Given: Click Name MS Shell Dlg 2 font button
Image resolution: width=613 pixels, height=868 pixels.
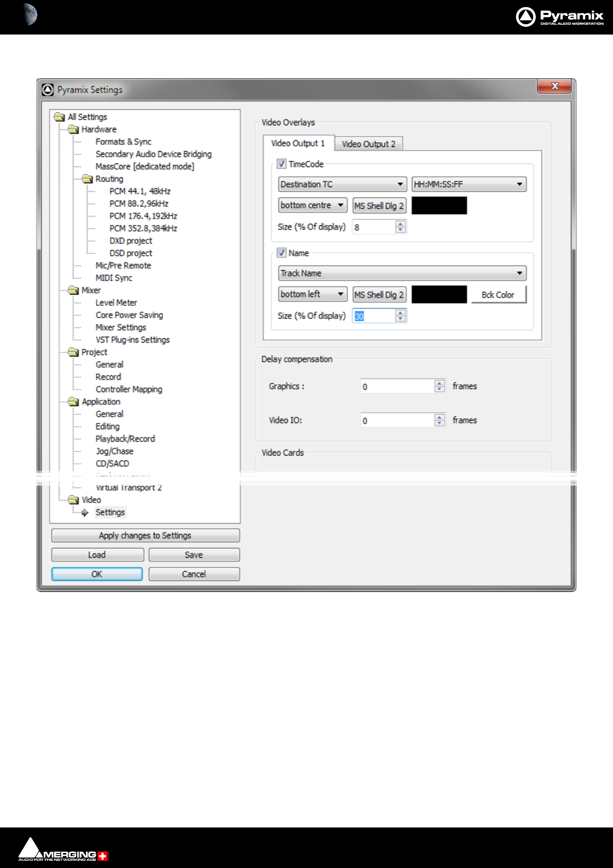Looking at the screenshot, I should pyautogui.click(x=380, y=295).
